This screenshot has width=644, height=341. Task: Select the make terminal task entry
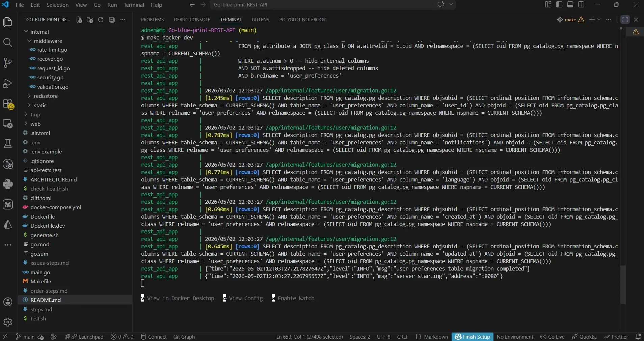pyautogui.click(x=570, y=20)
